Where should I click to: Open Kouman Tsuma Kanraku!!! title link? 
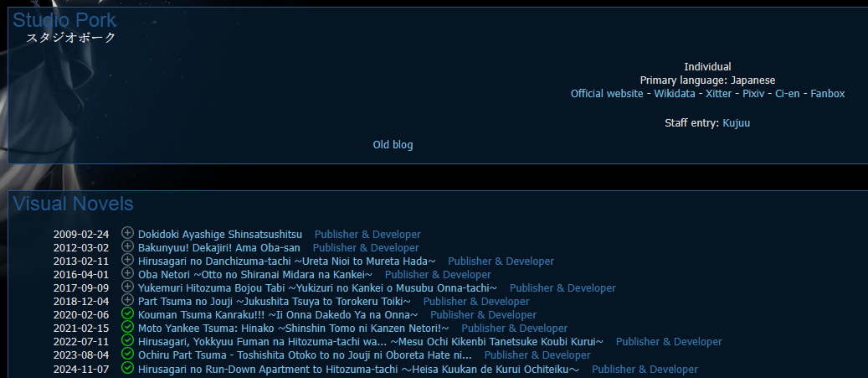[x=278, y=315]
